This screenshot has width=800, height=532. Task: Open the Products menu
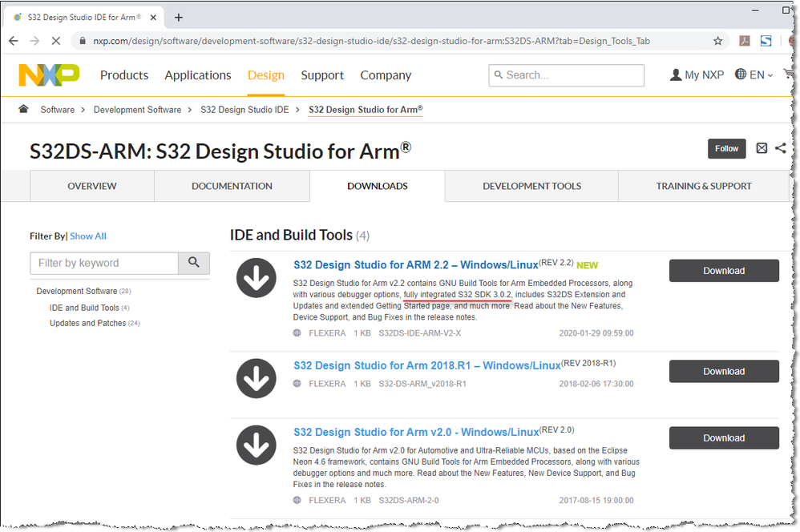124,75
